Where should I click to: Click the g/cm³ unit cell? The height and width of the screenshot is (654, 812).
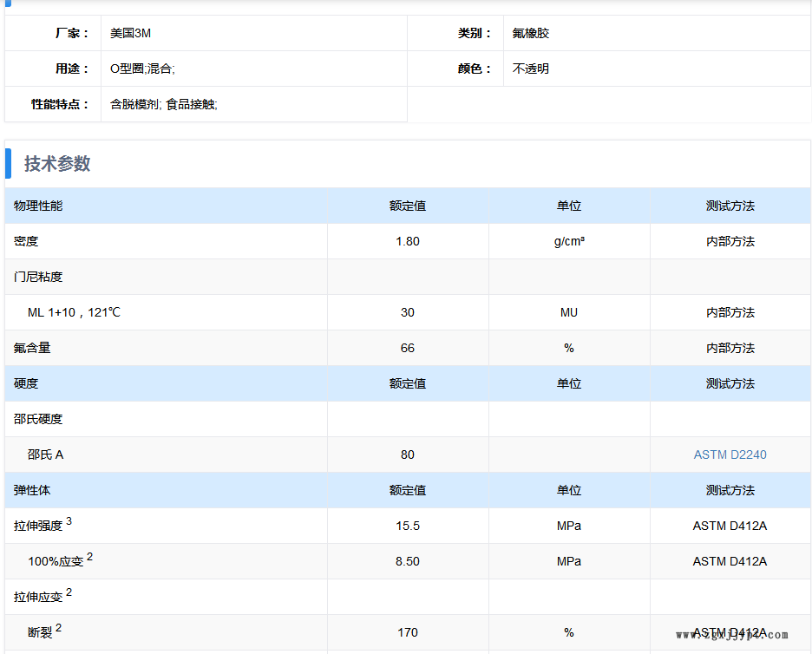[x=568, y=241]
